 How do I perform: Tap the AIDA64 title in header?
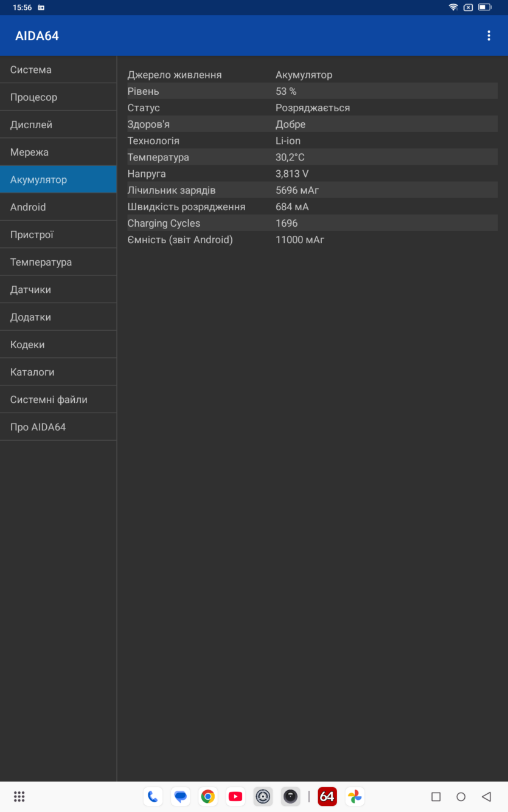[x=37, y=36]
